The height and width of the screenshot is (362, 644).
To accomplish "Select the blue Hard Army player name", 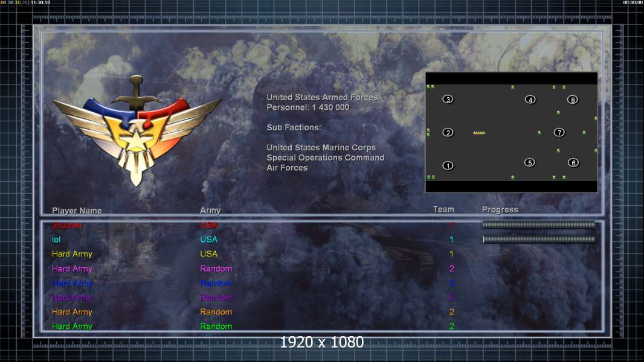I will [72, 284].
